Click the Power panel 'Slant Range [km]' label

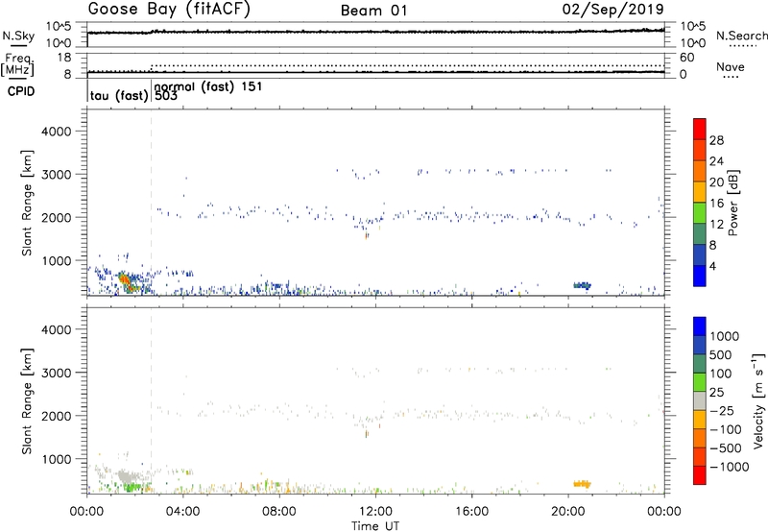pos(27,203)
